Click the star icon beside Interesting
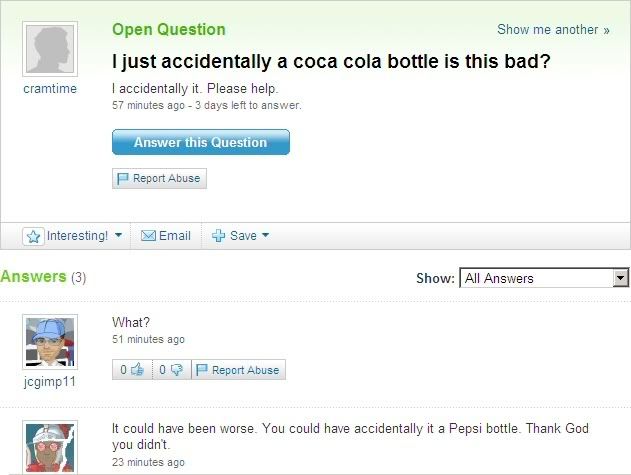The image size is (631, 475). (34, 236)
